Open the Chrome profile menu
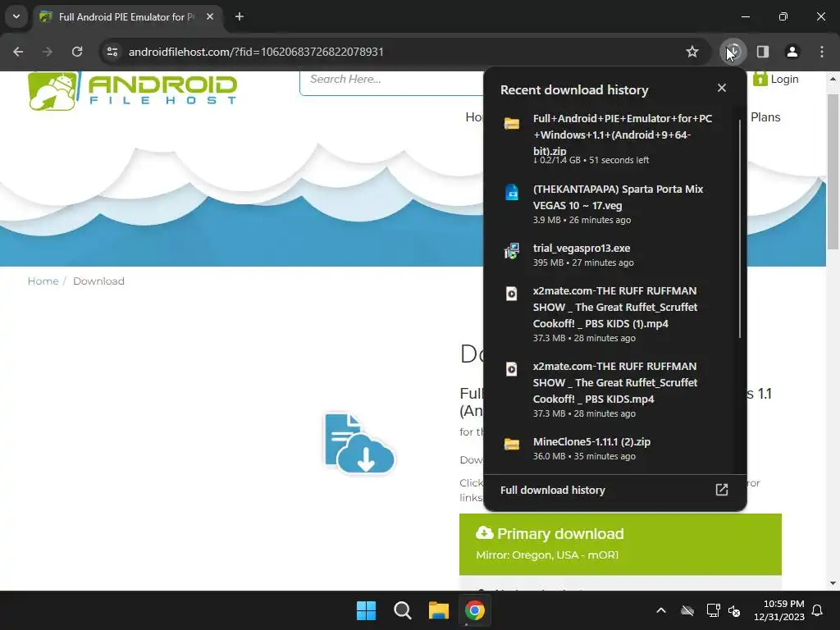Viewport: 840px width, 630px height. [x=792, y=52]
